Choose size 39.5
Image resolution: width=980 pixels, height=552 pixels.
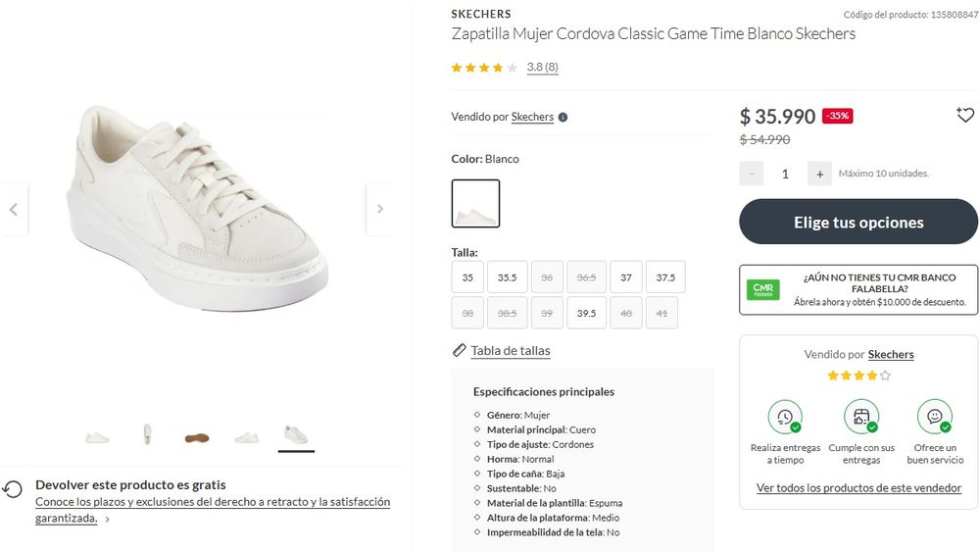(x=586, y=313)
